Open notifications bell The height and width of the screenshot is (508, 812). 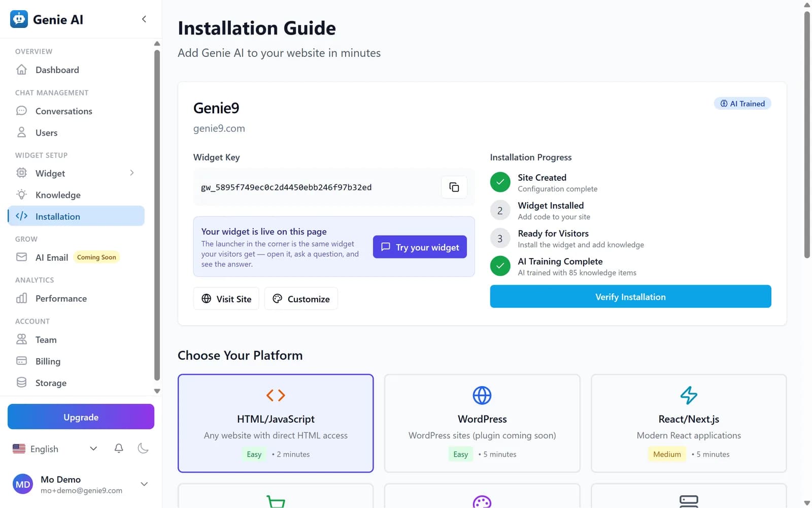pos(119,449)
